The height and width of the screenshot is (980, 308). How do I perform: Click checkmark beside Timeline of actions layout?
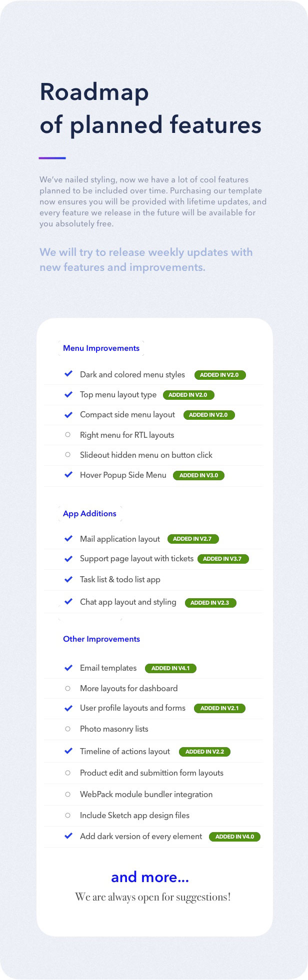[x=68, y=751]
